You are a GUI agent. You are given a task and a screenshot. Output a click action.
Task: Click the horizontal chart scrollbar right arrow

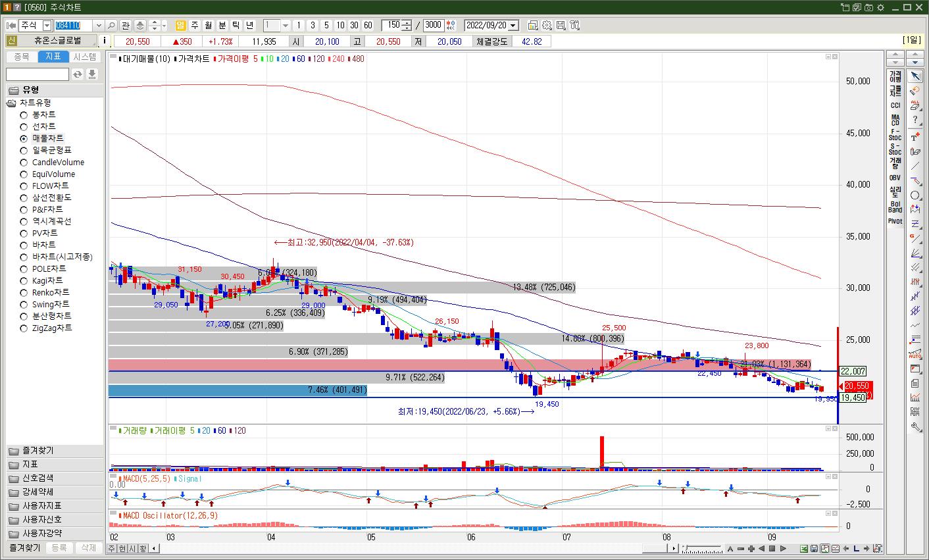coord(673,549)
